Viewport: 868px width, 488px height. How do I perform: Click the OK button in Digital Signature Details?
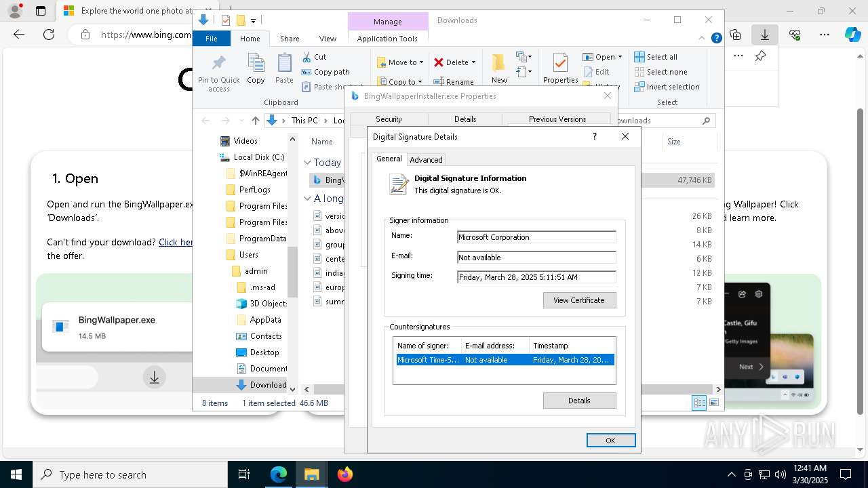click(x=610, y=441)
